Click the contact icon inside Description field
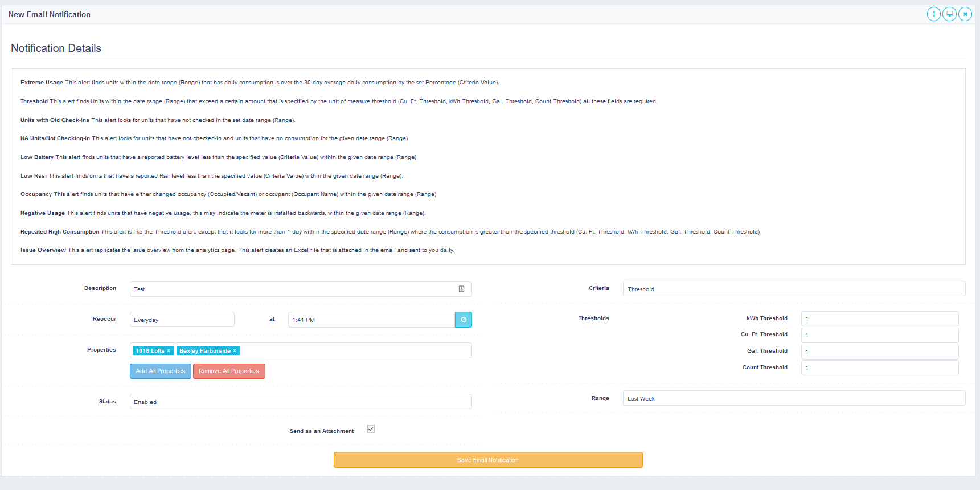This screenshot has height=490, width=980. tap(461, 289)
